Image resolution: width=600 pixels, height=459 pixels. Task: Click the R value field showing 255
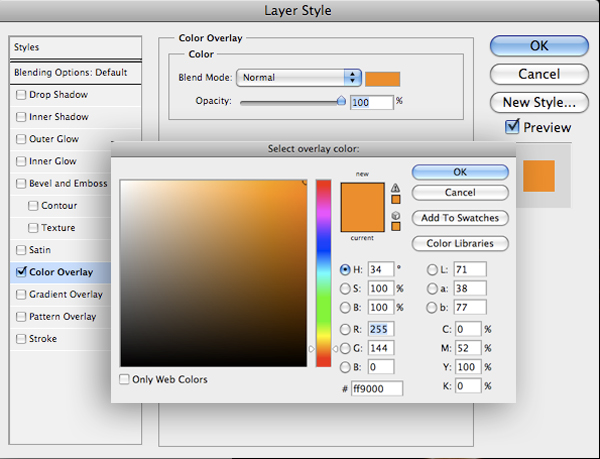[381, 329]
